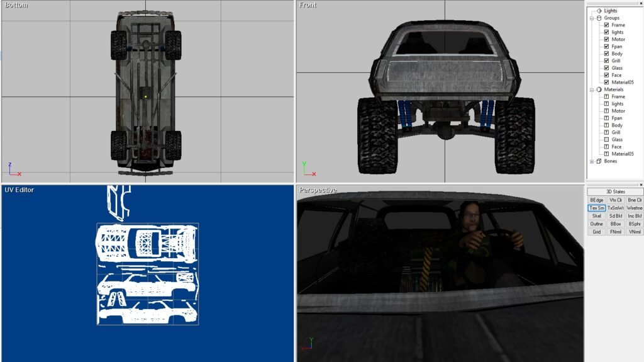Close the 3D States panel
The image size is (644, 362).
point(641,184)
